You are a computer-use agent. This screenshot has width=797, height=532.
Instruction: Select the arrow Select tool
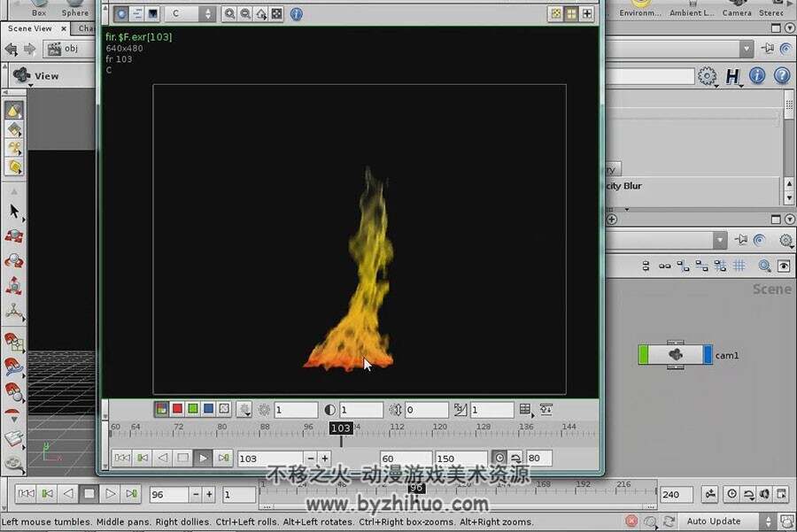(14, 212)
